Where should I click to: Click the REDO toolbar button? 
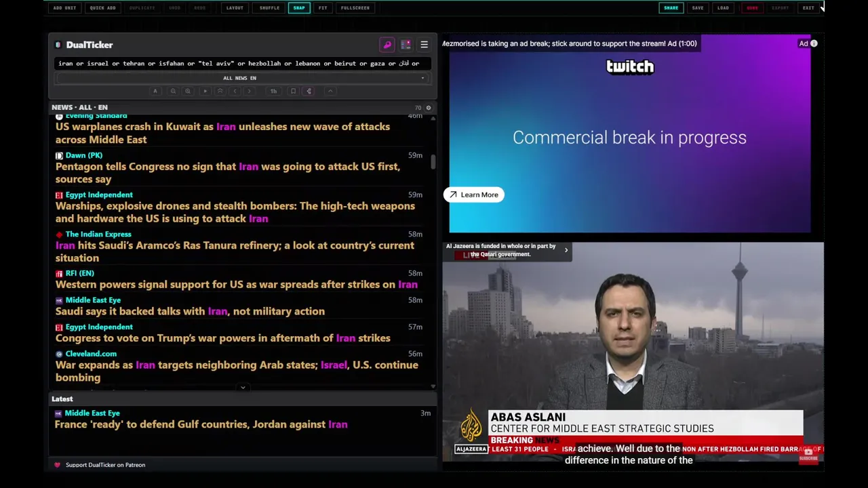(x=199, y=8)
